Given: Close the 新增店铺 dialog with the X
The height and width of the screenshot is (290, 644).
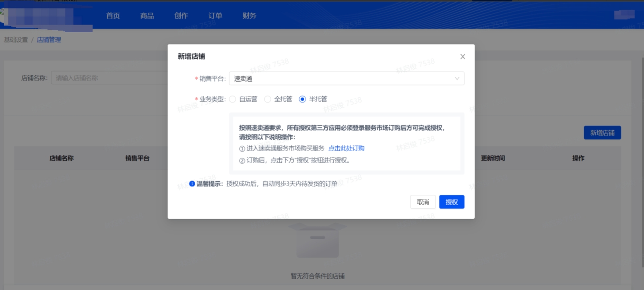Looking at the screenshot, I should pyautogui.click(x=462, y=57).
